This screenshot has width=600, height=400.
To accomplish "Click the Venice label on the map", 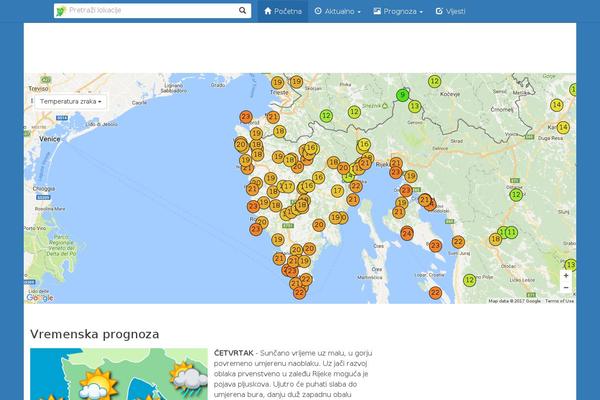I will [49, 139].
